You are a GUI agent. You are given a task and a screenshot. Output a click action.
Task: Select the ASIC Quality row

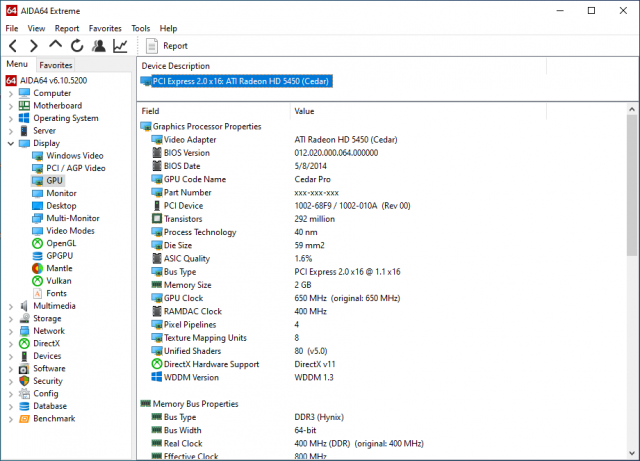coord(232,258)
